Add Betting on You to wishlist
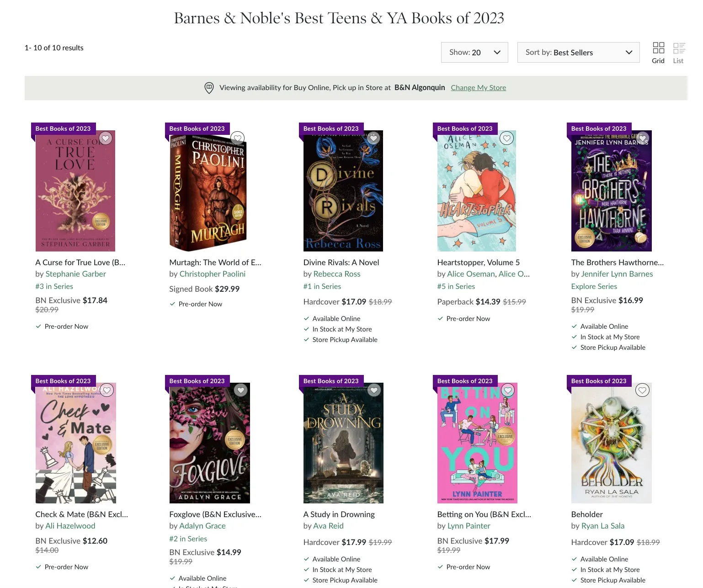This screenshot has height=588, width=703. pos(508,390)
